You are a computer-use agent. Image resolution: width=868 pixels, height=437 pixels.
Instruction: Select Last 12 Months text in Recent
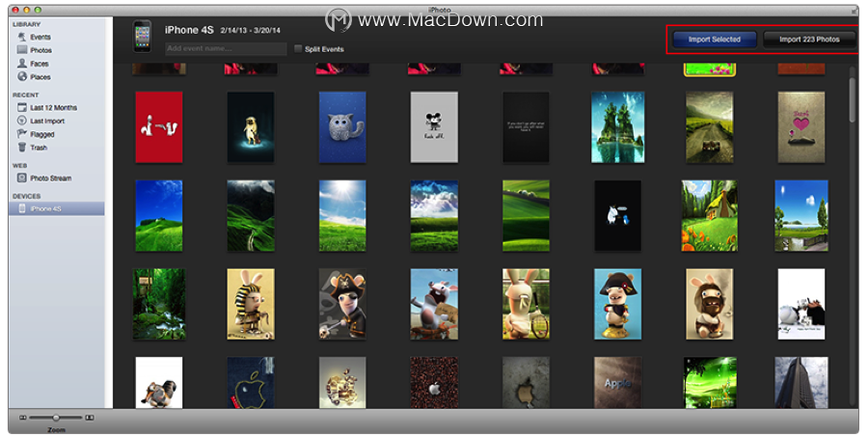[54, 107]
